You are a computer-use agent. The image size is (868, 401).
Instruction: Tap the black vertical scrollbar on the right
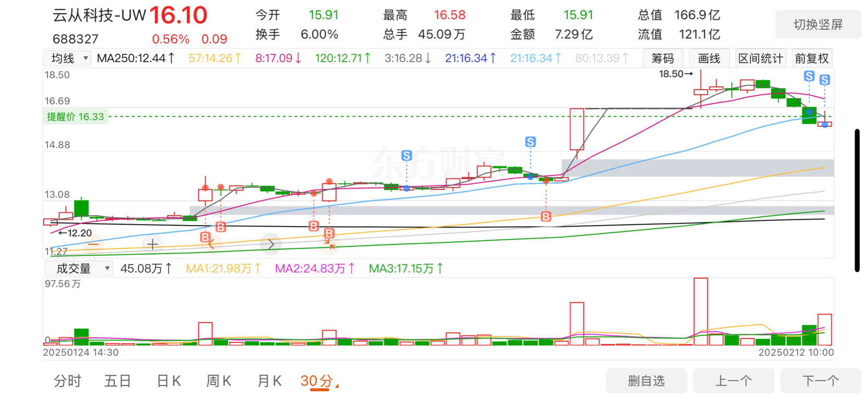[857, 200]
